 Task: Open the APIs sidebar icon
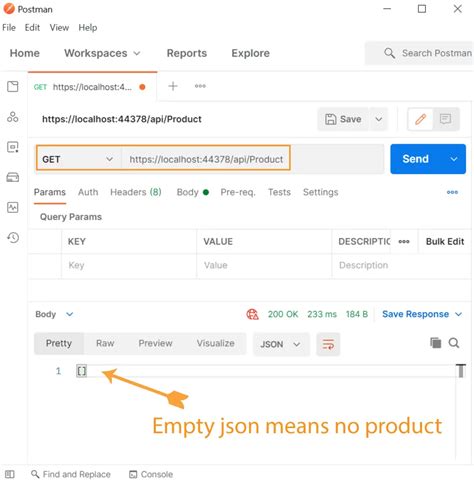[x=13, y=117]
